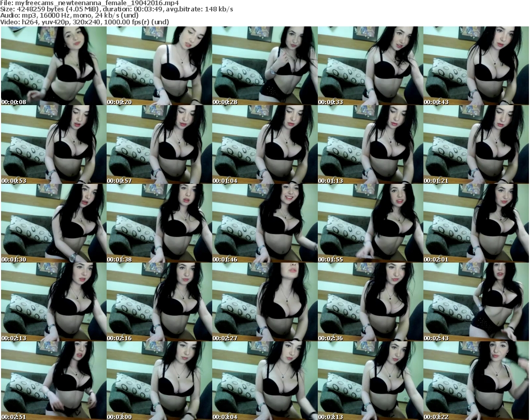Select the thumbnail at 00:02:13

54,302
